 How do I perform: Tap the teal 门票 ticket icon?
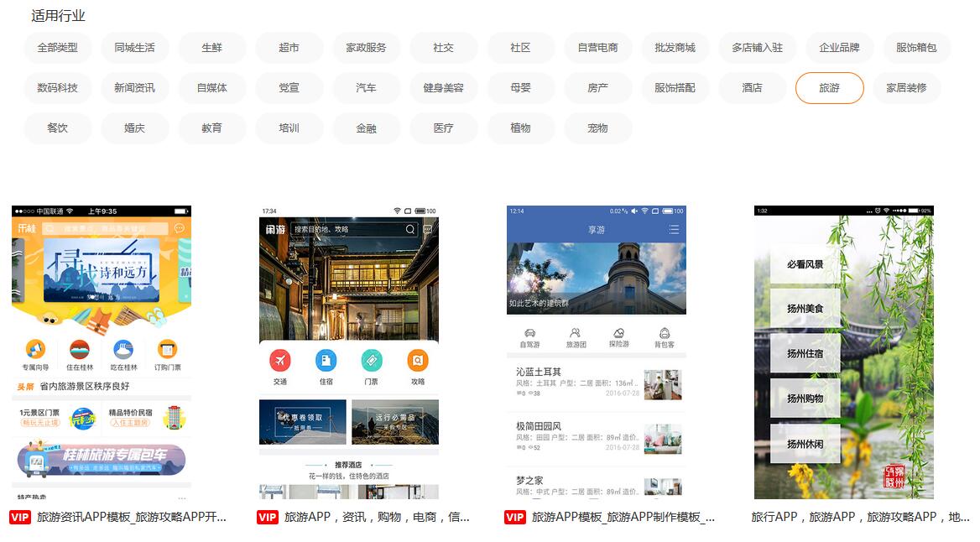pyautogui.click(x=372, y=361)
